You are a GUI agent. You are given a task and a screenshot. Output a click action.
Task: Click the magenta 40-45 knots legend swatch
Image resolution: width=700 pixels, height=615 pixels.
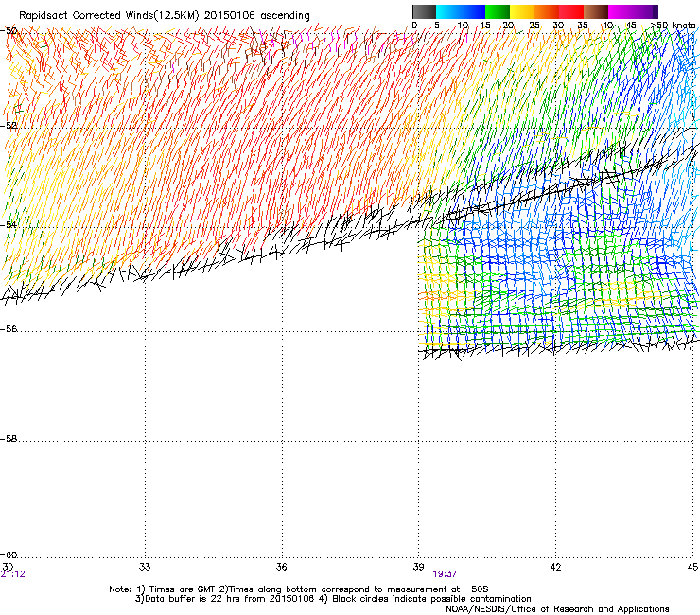(x=621, y=11)
